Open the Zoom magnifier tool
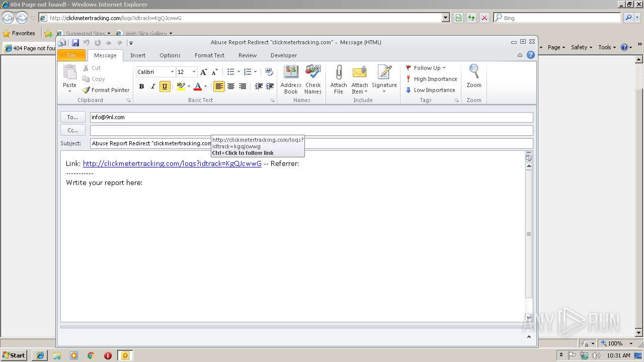The image size is (644, 362). [x=474, y=76]
